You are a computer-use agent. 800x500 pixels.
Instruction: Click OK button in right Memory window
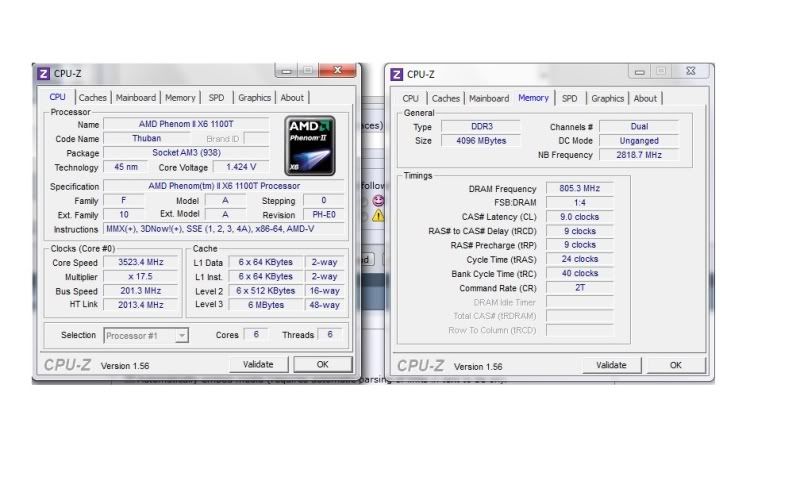[676, 365]
